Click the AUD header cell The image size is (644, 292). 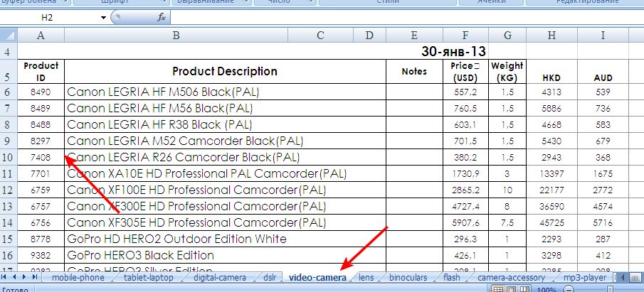point(603,71)
